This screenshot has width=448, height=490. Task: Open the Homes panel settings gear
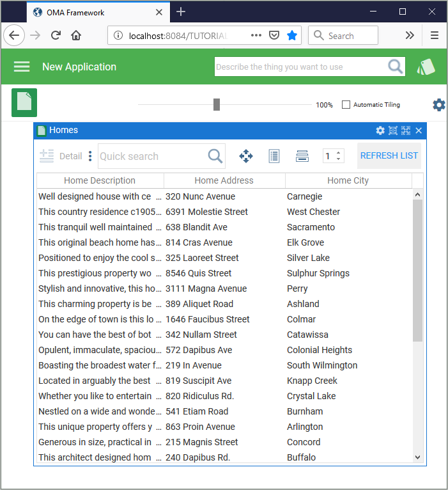[380, 130]
